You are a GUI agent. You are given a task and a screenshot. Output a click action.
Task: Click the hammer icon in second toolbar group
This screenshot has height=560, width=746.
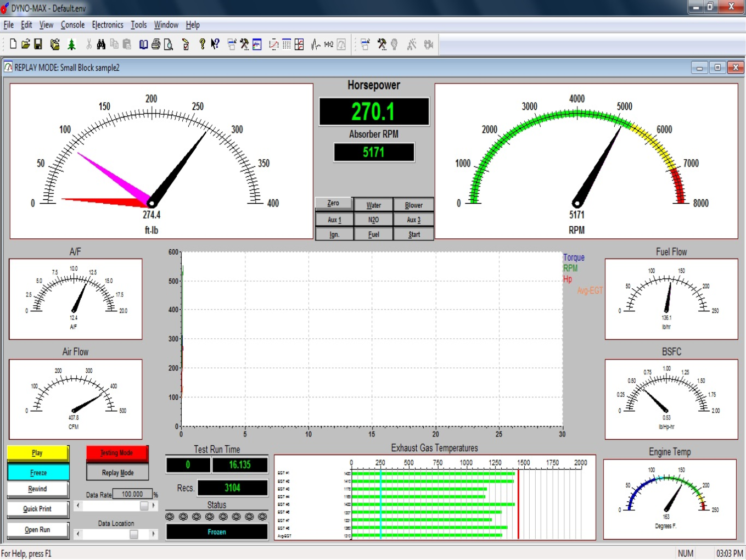(382, 44)
